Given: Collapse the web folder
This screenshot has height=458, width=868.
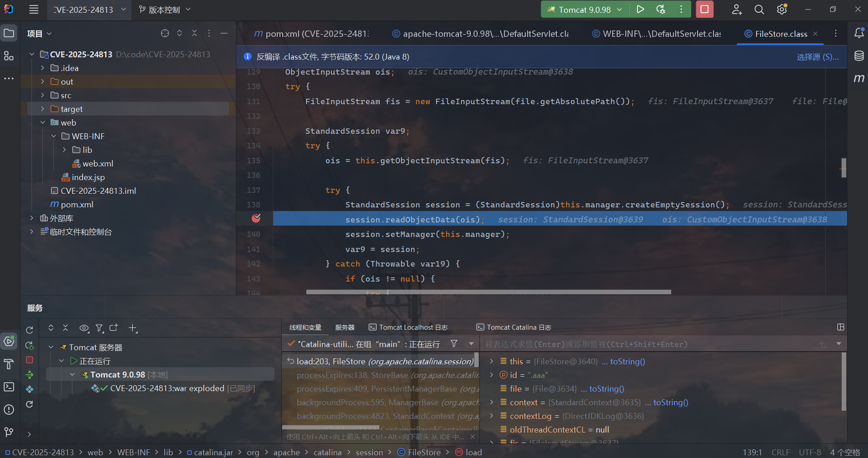Looking at the screenshot, I should (42, 122).
